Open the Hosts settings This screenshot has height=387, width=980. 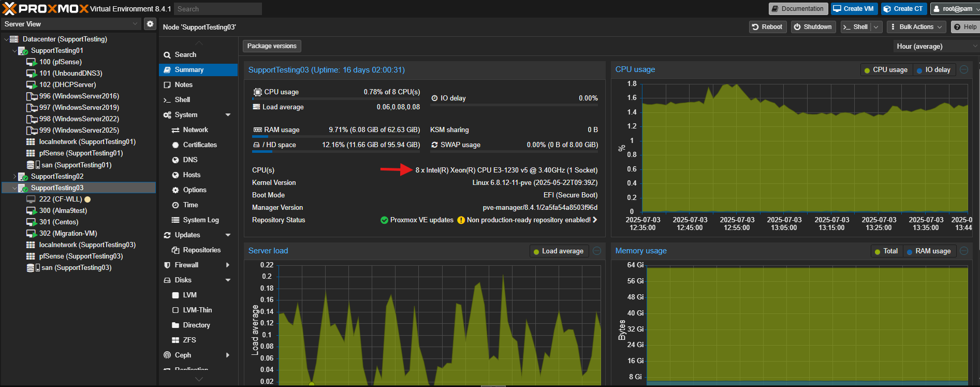point(198,175)
